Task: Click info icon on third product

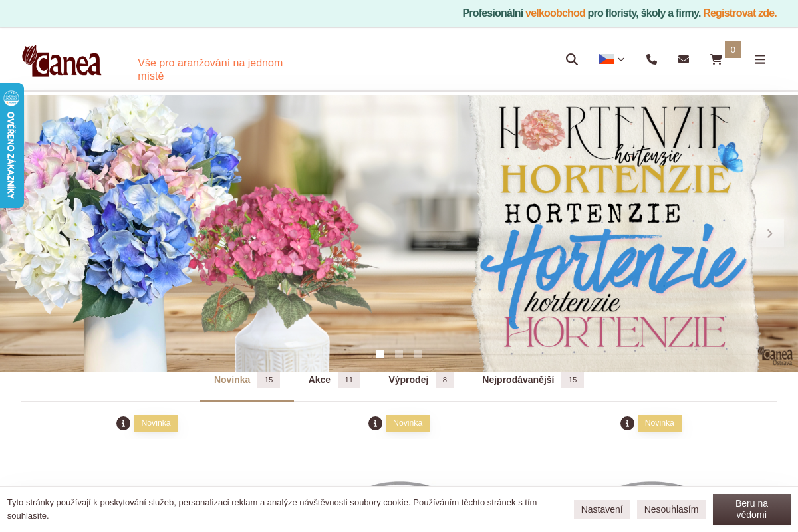Action: [627, 423]
